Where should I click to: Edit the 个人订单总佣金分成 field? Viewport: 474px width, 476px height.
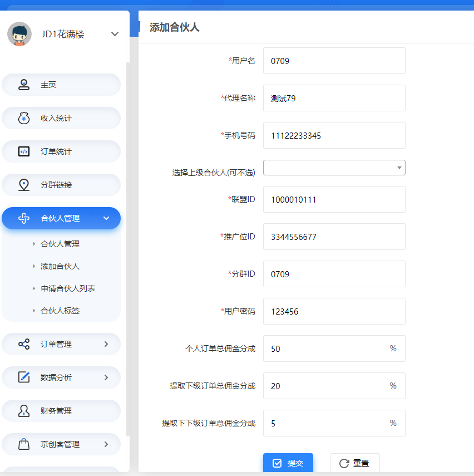pyautogui.click(x=334, y=349)
